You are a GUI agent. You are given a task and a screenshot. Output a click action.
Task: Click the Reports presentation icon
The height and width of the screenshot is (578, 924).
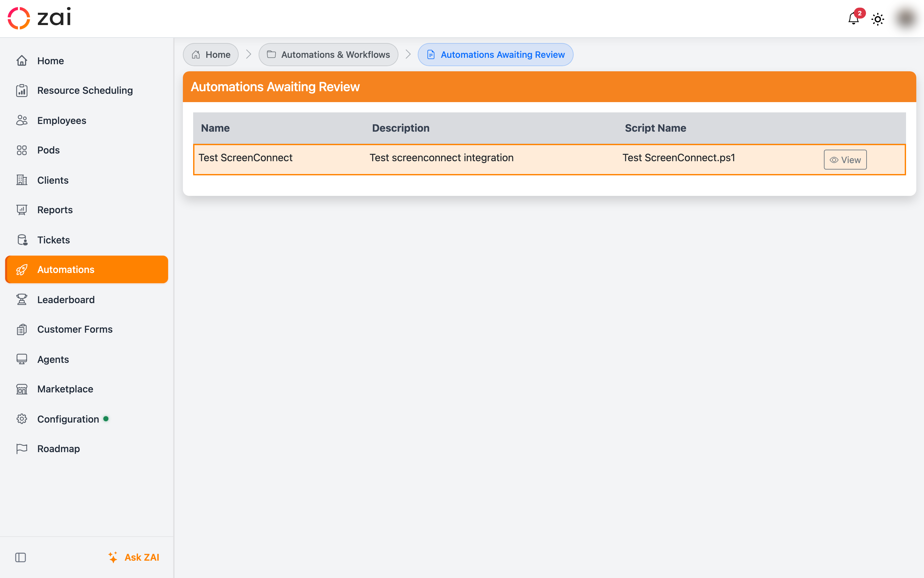22,210
